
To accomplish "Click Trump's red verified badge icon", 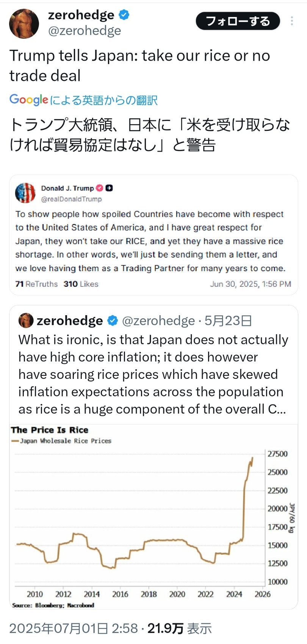I will (x=100, y=188).
